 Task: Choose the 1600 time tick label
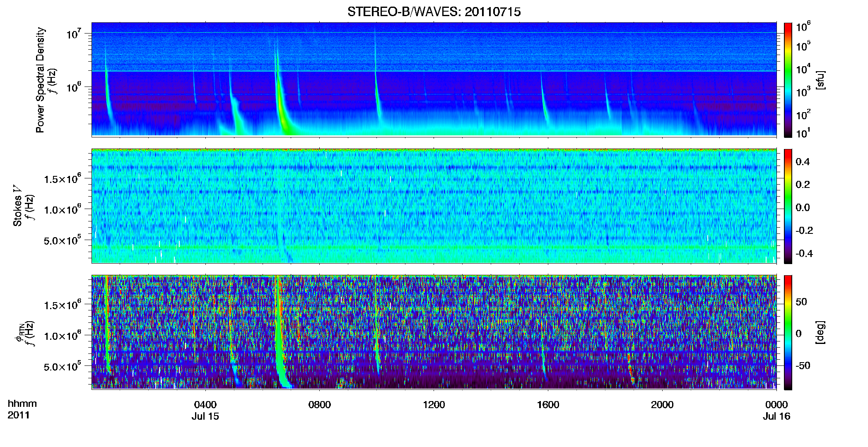pos(548,404)
